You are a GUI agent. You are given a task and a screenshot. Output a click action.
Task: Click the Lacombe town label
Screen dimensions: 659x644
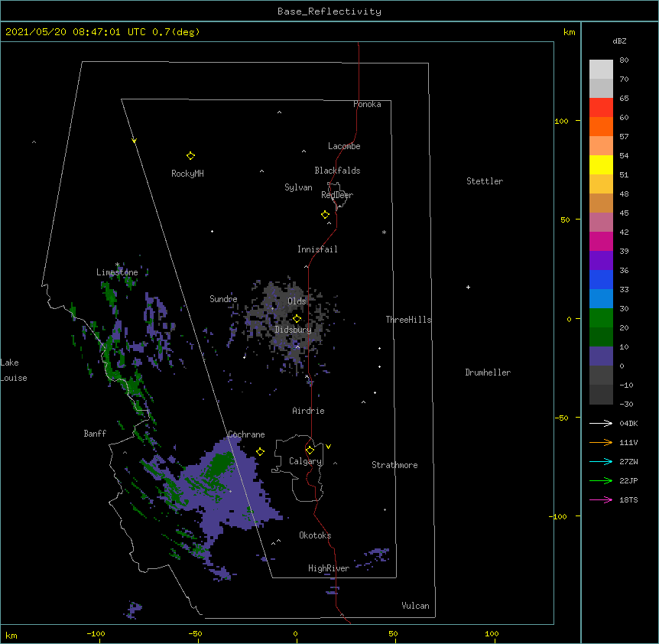coord(344,146)
